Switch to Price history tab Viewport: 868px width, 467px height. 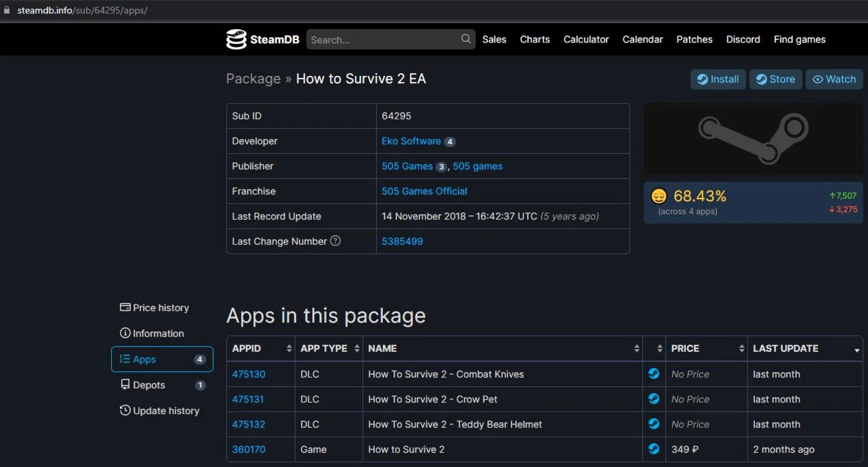(x=162, y=308)
